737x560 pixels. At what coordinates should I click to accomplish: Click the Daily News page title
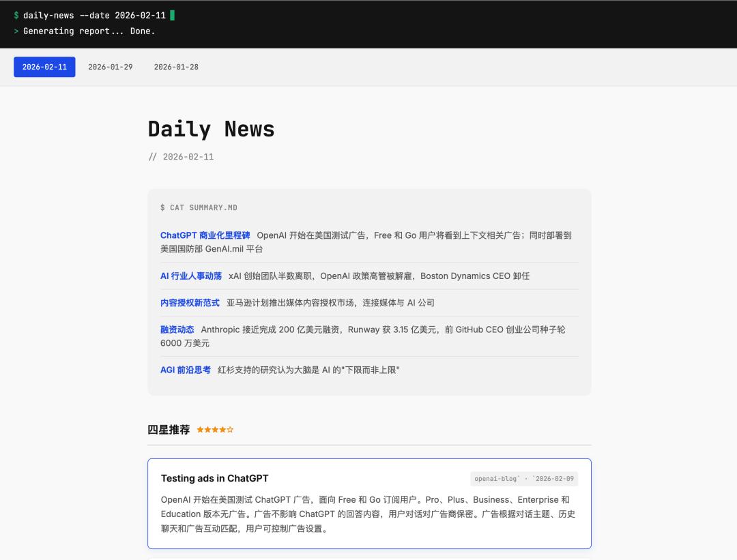point(211,129)
